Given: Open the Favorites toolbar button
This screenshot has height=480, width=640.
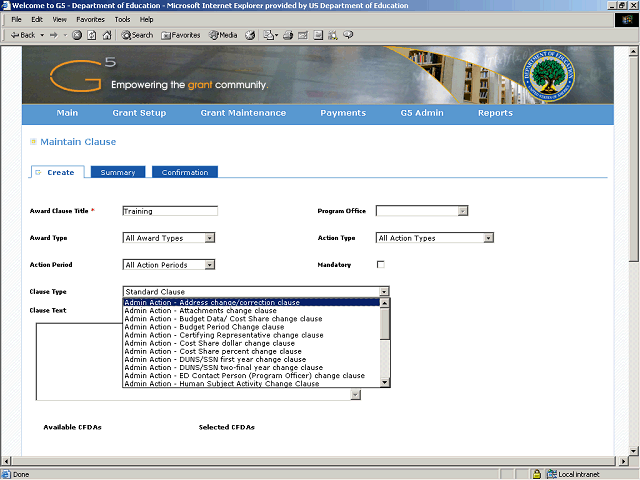Looking at the screenshot, I should click(181, 35).
